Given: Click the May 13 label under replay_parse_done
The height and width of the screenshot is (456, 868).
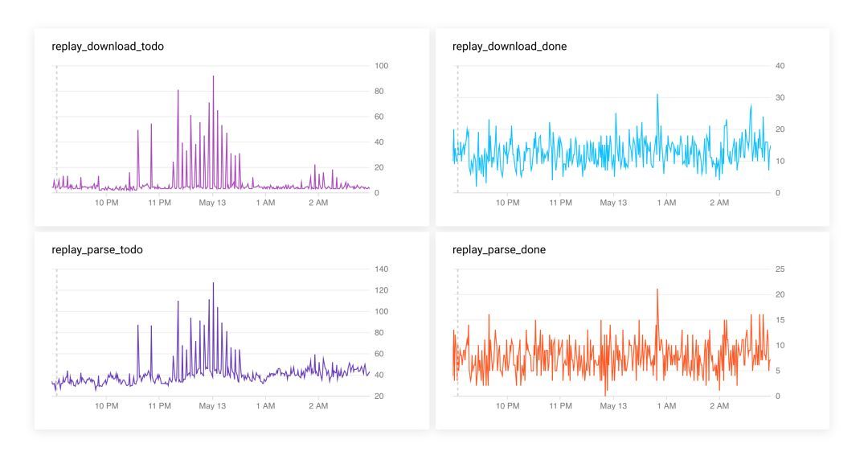Looking at the screenshot, I should click(x=613, y=406).
